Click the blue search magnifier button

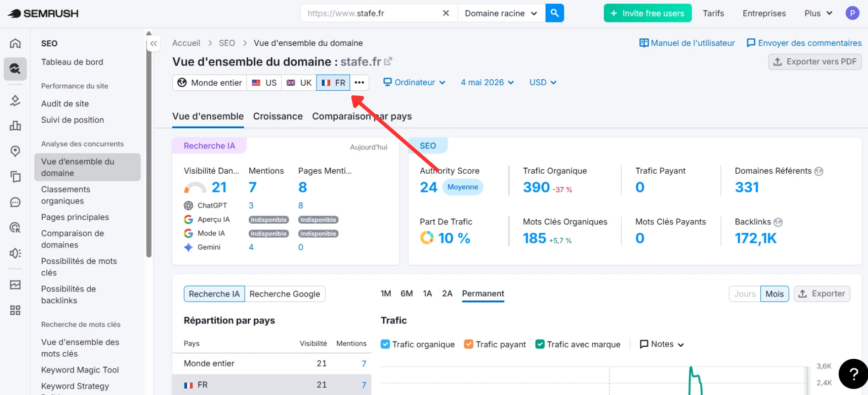555,13
